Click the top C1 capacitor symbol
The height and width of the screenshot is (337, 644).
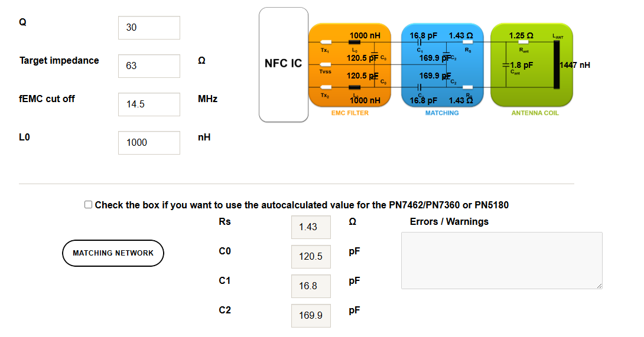coord(419,42)
